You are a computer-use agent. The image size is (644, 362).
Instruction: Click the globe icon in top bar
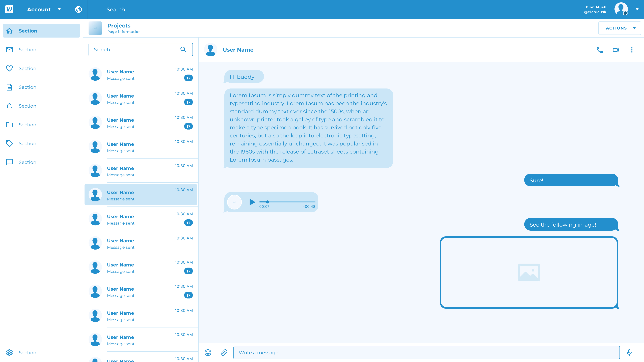78,10
